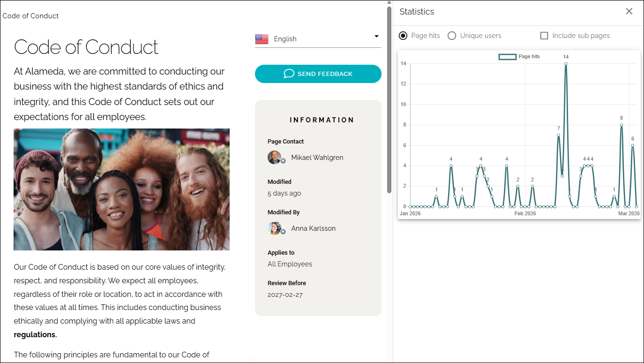Toggle the Page hits chart legend

point(519,57)
